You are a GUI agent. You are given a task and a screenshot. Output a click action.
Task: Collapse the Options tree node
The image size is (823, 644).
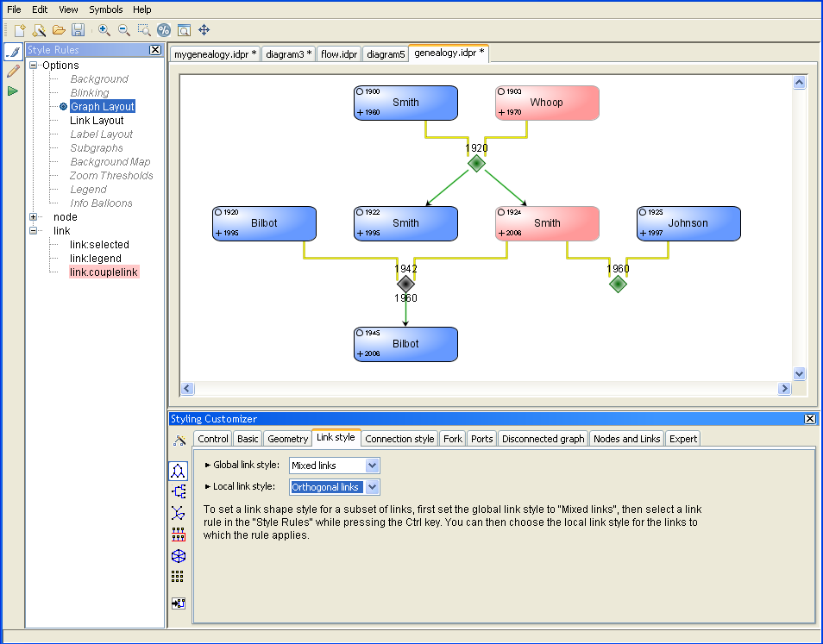click(x=34, y=66)
